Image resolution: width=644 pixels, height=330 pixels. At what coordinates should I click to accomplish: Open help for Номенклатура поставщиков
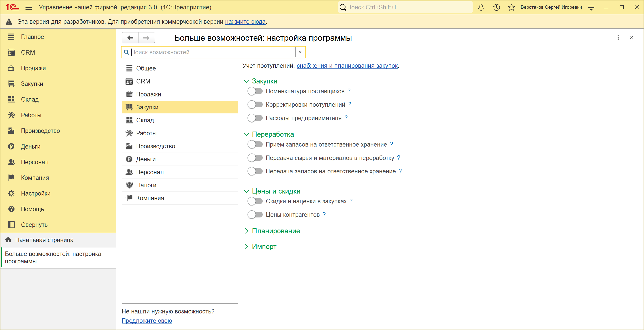coord(349,91)
